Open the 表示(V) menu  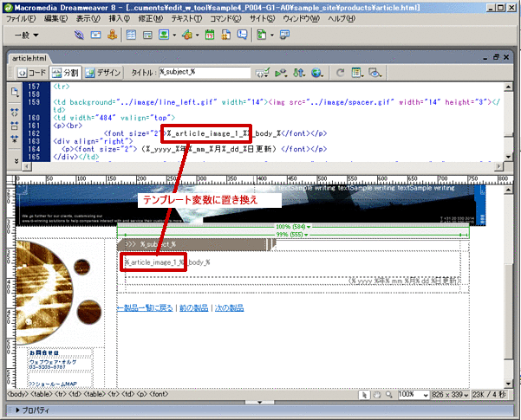point(88,18)
